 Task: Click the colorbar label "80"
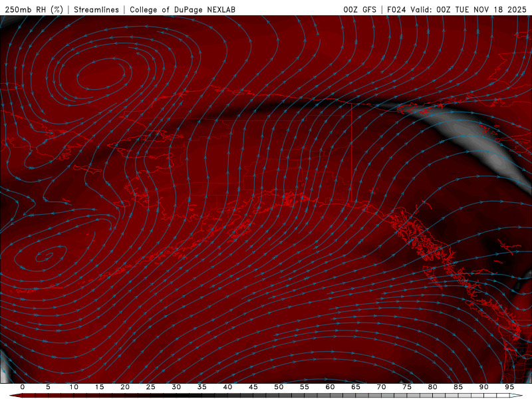433,387
